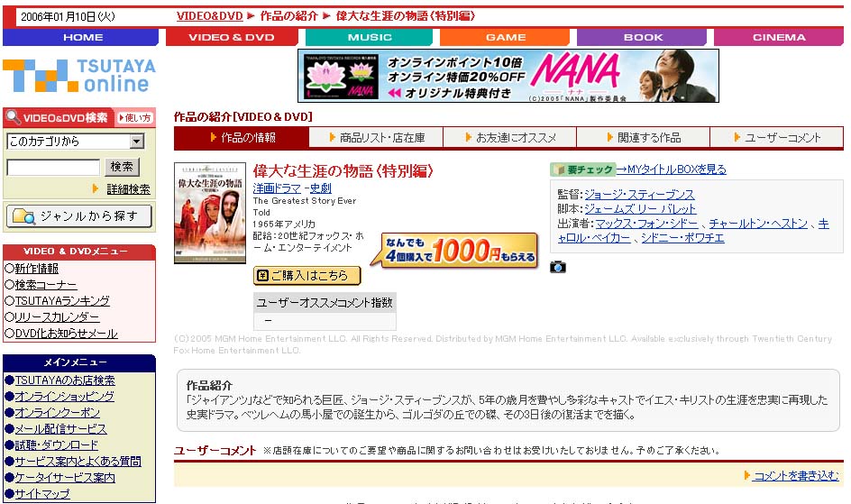Screen dimensions: 851x504
Task: Open the ケータイサービス案内 link
Action: point(65,478)
